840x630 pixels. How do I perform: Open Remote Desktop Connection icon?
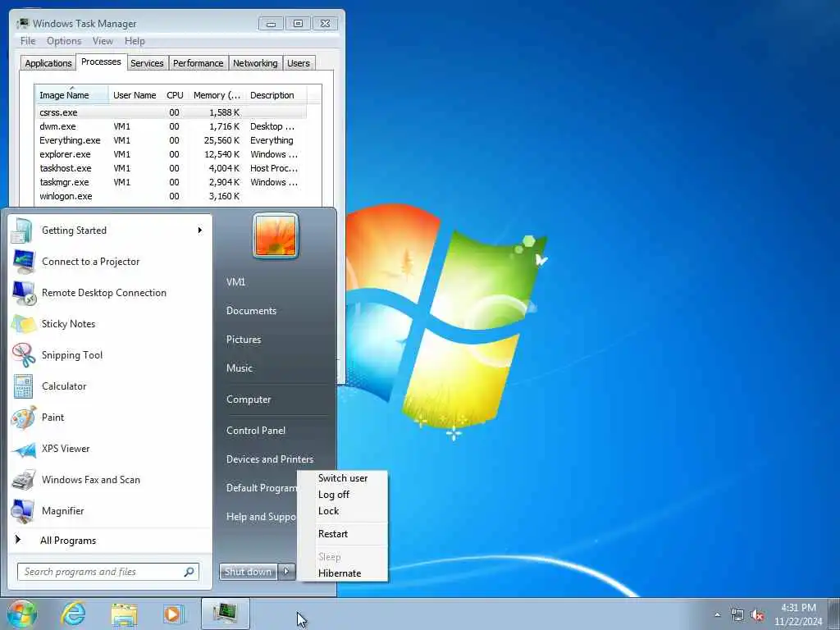click(24, 293)
